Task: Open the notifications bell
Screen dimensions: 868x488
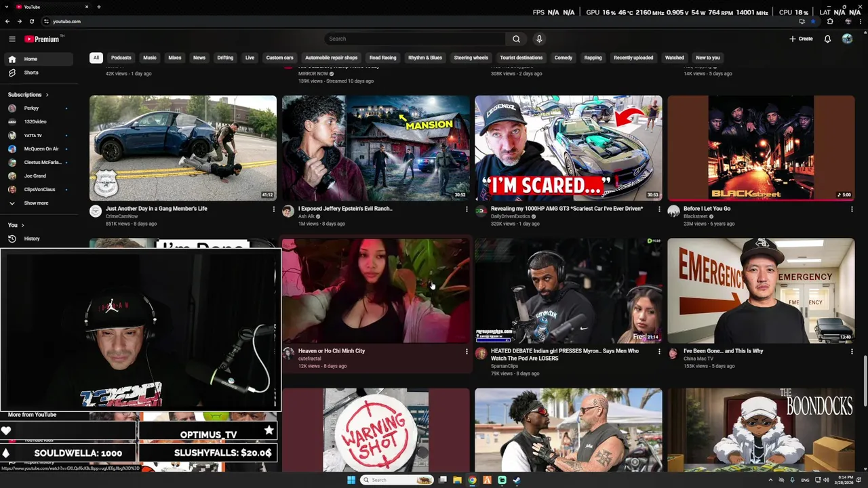Action: point(827,39)
